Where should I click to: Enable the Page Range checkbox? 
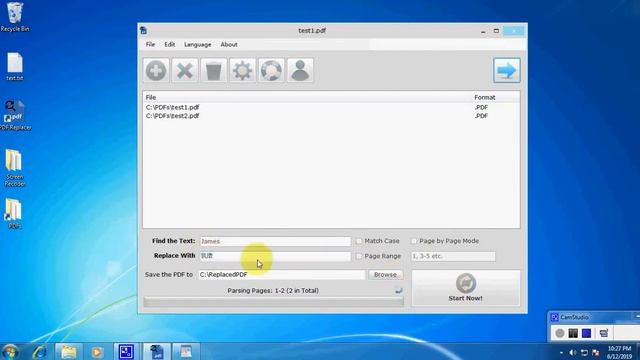[x=359, y=256]
